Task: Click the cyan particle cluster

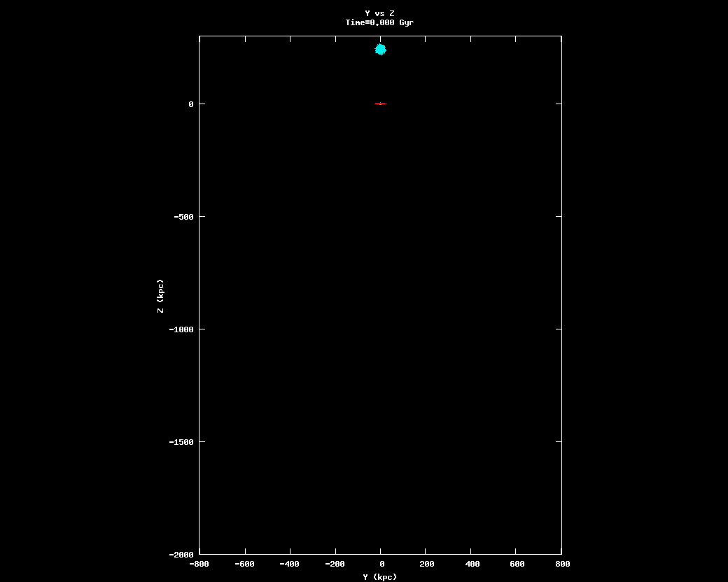Action: [x=381, y=49]
